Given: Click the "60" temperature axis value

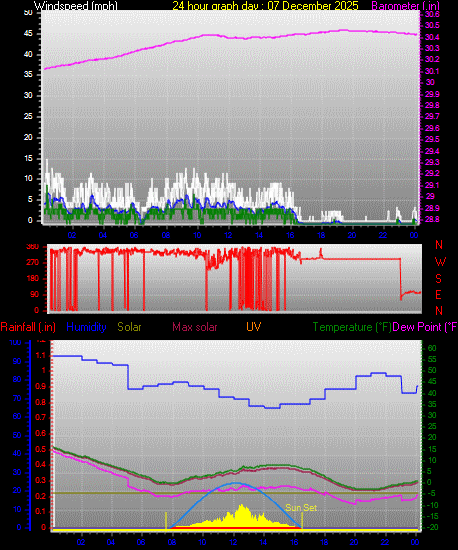Looking at the screenshot, I should tap(432, 348).
